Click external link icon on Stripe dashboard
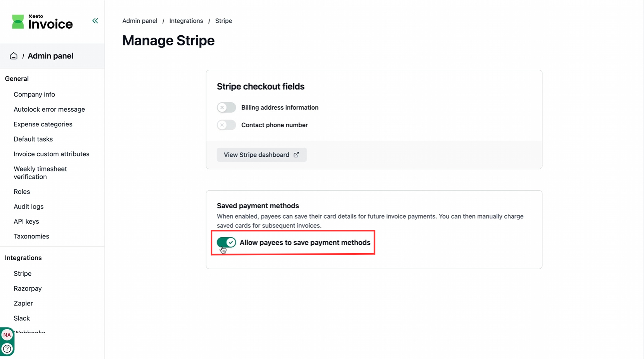Viewport: 644px width, 359px height. [296, 155]
